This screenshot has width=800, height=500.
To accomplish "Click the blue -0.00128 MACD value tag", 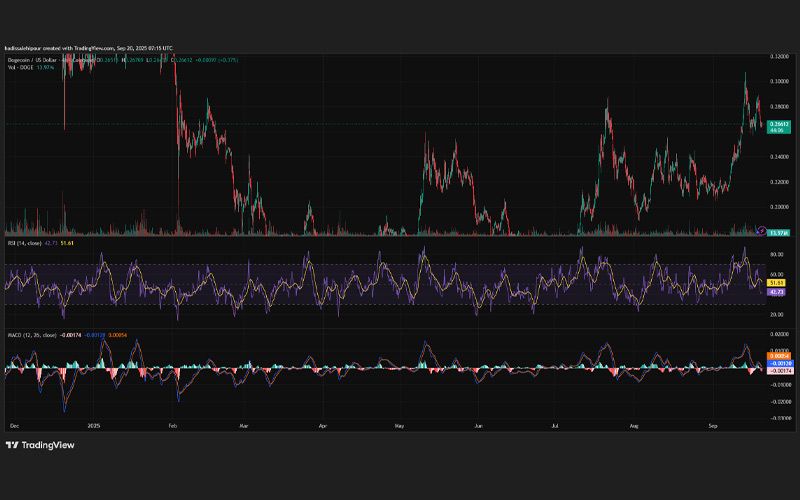I will coord(780,364).
